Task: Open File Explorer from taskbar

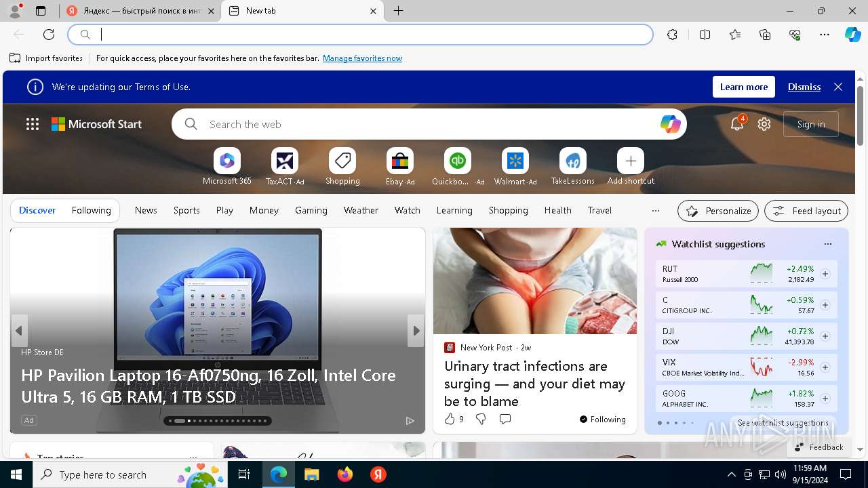Action: pos(312,474)
